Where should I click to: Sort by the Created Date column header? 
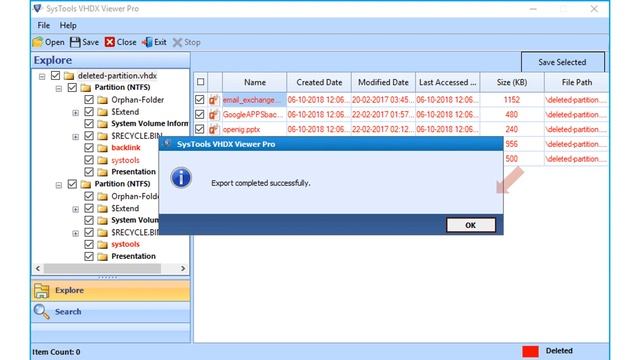[x=319, y=82]
